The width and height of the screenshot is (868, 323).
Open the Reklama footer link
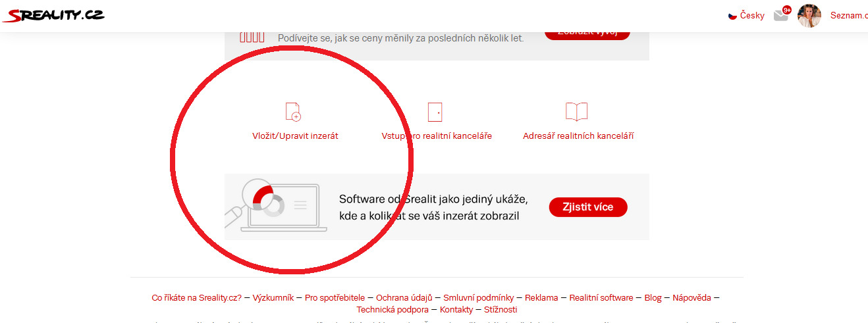pos(541,298)
